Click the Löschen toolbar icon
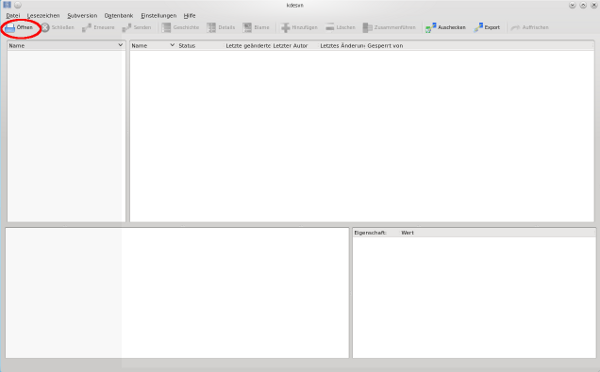Screen dimensions: 600x372 coord(330,28)
